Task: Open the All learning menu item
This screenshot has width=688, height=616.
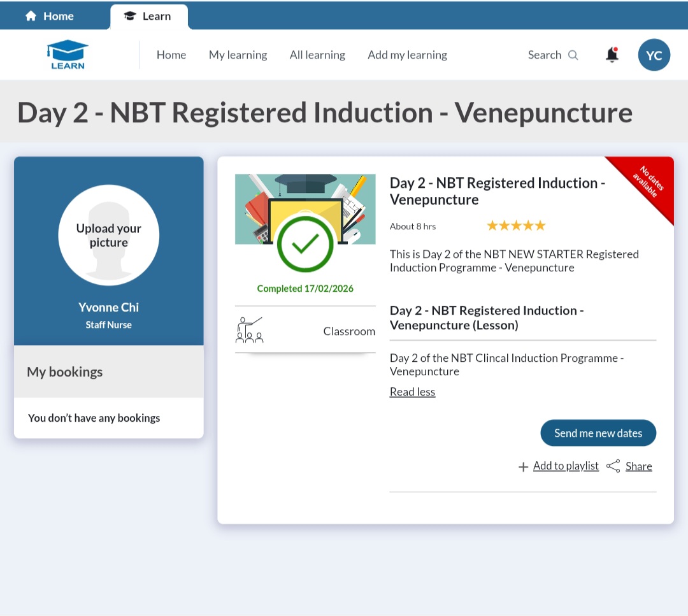Action: [317, 55]
